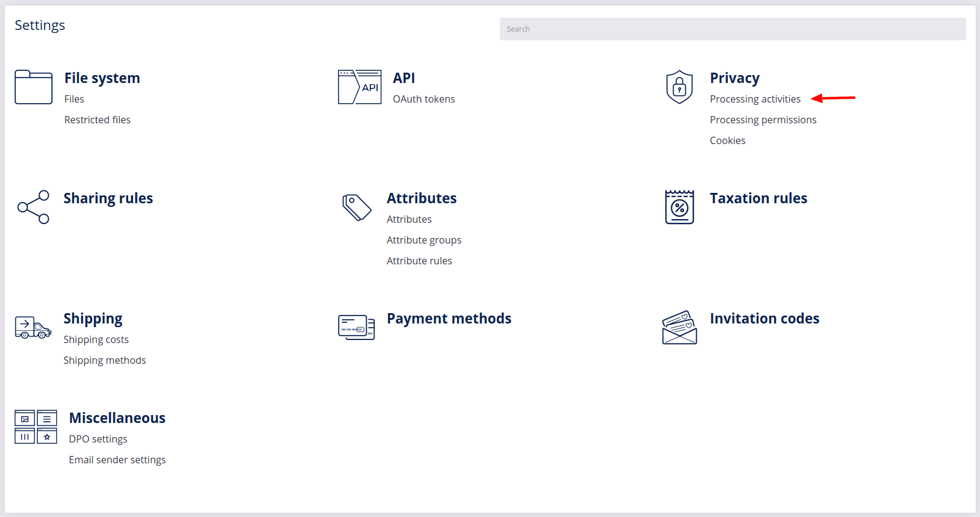Click the Invitation codes envelope icon
This screenshot has height=517, width=980.
tap(679, 327)
